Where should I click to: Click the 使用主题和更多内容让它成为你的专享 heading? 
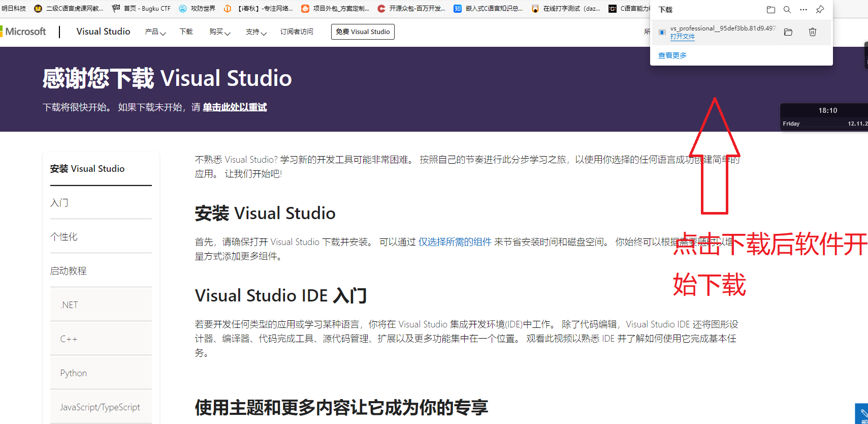[342, 407]
